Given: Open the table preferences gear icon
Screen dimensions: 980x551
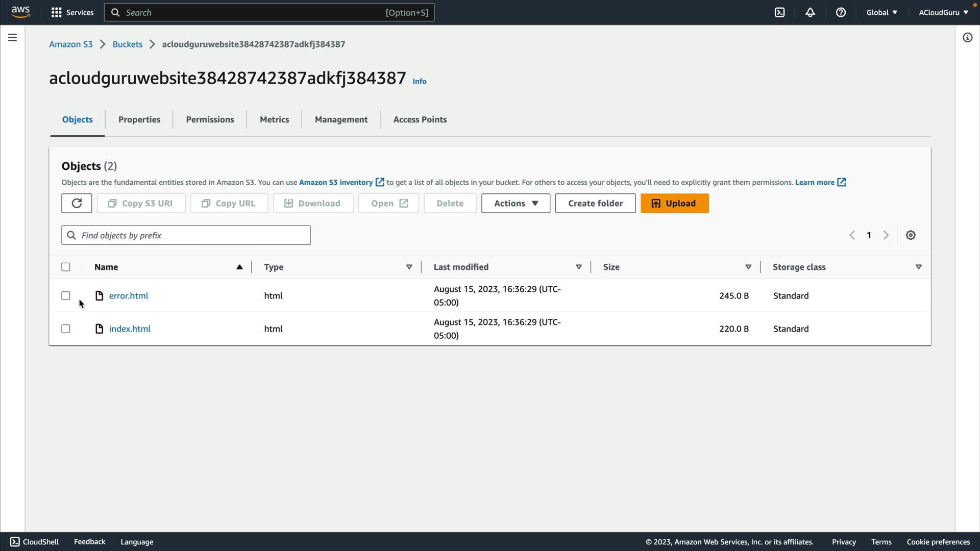Looking at the screenshot, I should (911, 235).
